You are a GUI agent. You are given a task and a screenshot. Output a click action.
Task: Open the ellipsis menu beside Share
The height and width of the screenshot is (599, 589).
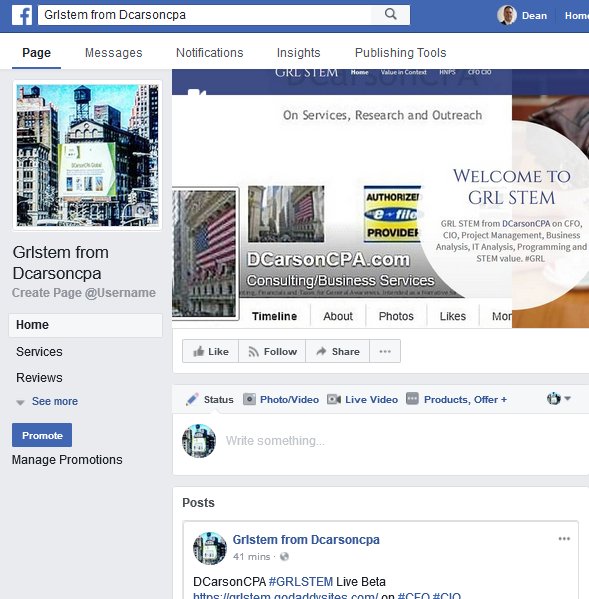pyautogui.click(x=385, y=351)
